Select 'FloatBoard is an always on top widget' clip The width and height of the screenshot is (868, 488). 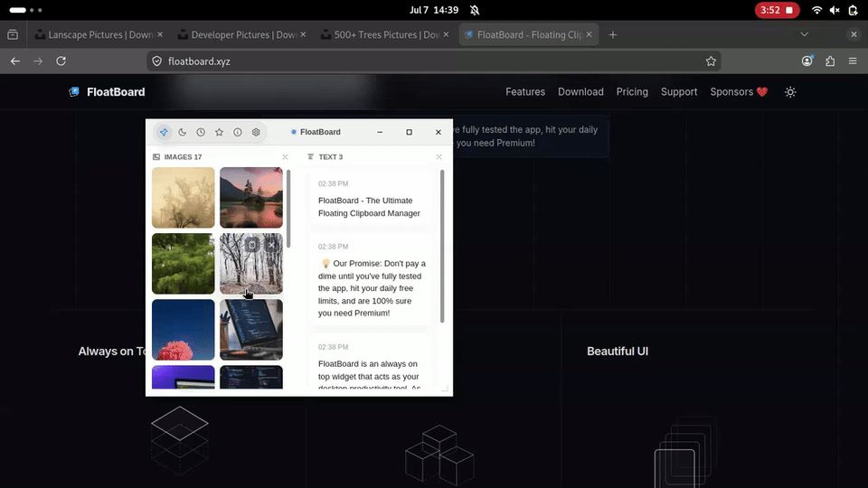click(371, 363)
